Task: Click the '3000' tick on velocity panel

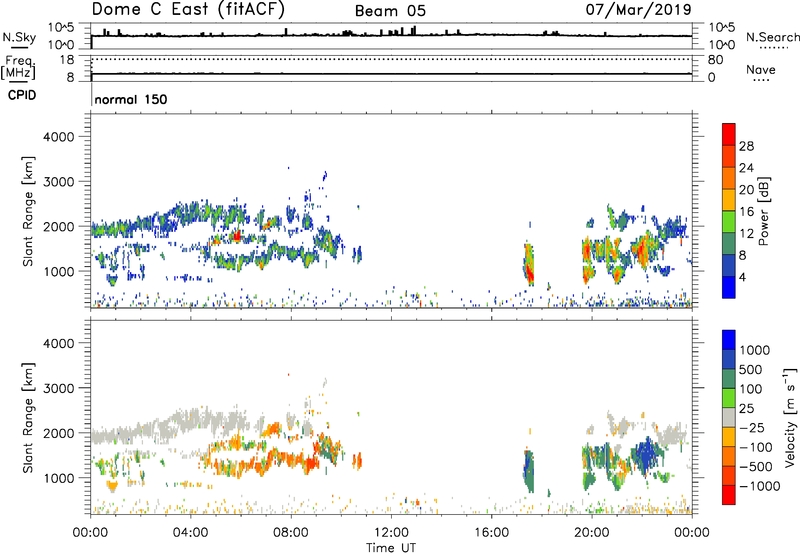Action: click(59, 388)
